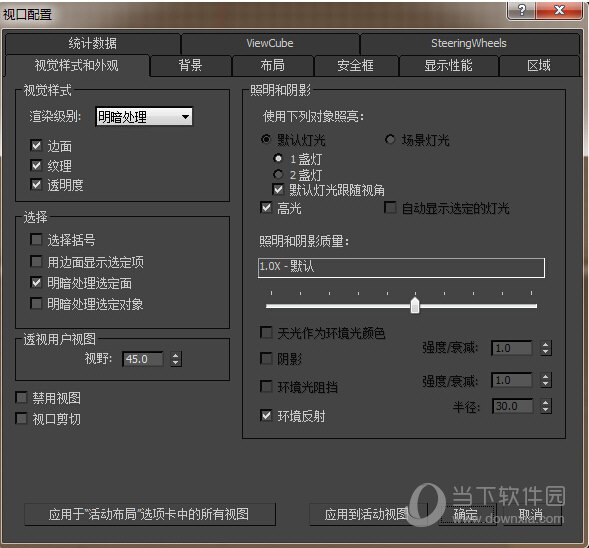The height and width of the screenshot is (548, 589).
Task: Uncheck 明暗处理选定面
Action: coord(36,282)
